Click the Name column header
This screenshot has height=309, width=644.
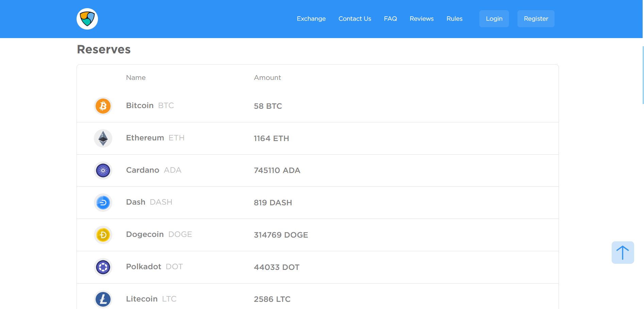[136, 78]
